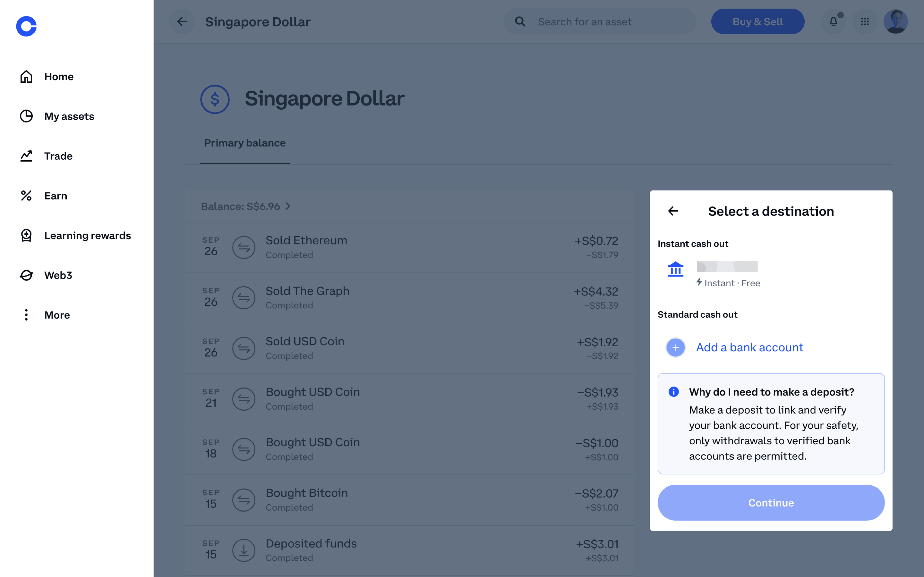The height and width of the screenshot is (577, 924).
Task: Expand Balance S$6.96 details chevron
Action: click(288, 206)
